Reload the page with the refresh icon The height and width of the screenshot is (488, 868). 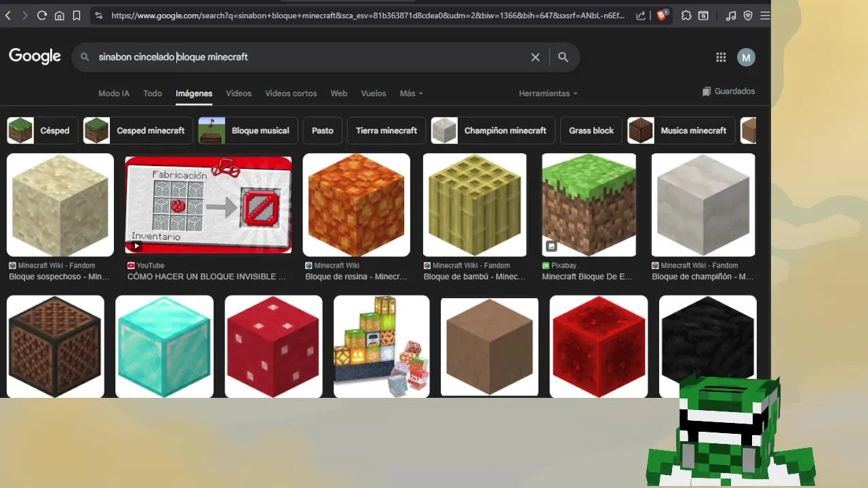coord(42,16)
